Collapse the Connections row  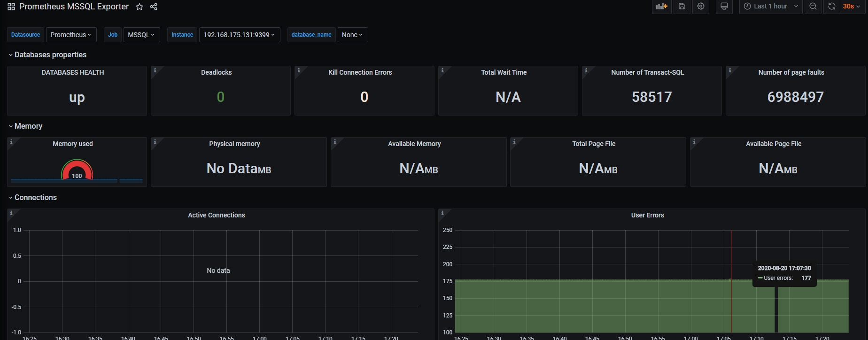pyautogui.click(x=32, y=198)
